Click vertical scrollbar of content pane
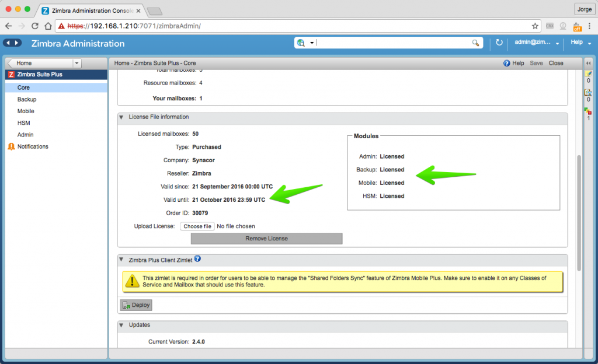598x364 pixels. coord(579,213)
